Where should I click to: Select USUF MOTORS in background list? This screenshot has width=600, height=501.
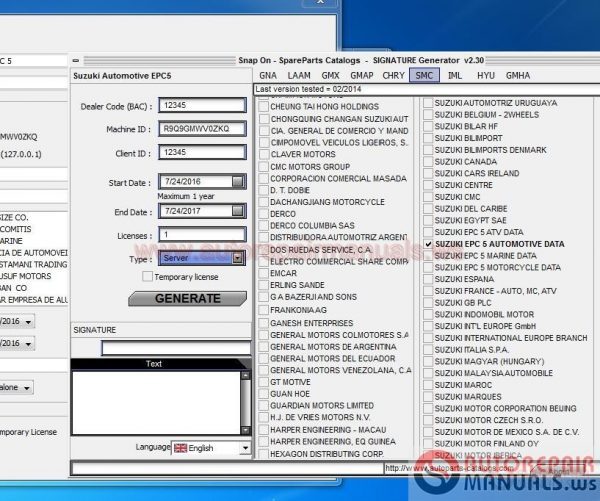point(25,276)
